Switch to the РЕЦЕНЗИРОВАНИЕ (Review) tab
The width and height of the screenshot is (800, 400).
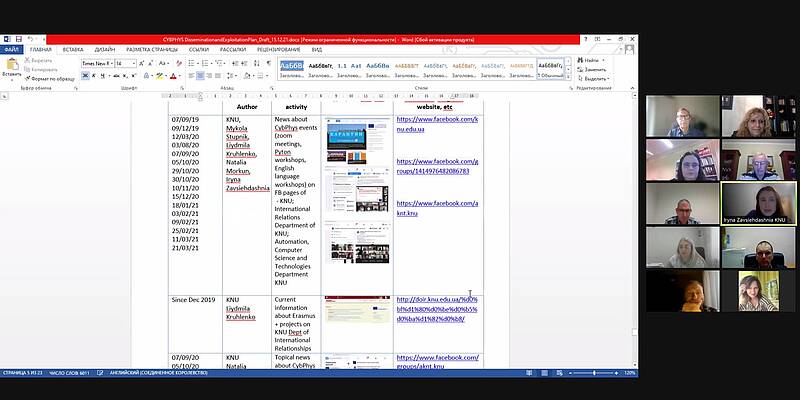(279, 49)
